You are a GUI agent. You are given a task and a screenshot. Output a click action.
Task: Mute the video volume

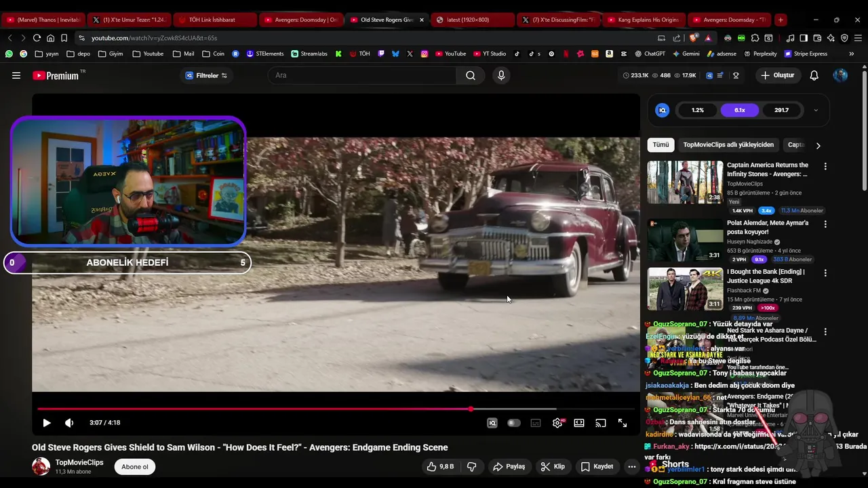coord(69,423)
